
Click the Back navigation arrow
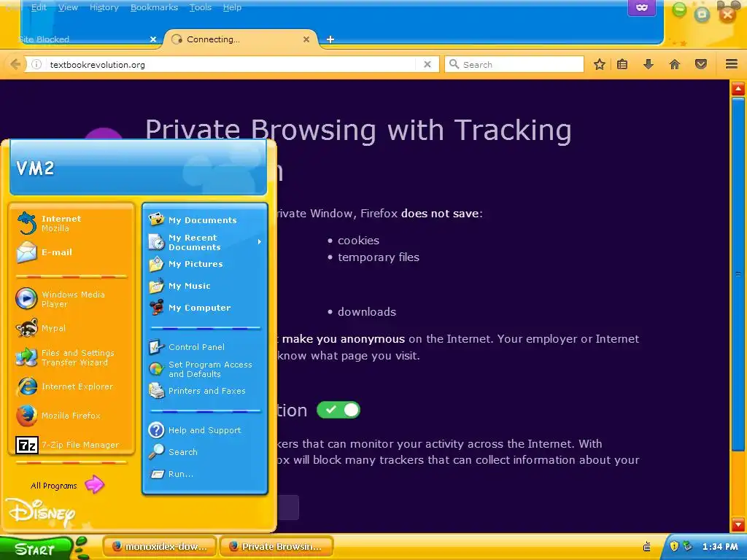point(15,64)
